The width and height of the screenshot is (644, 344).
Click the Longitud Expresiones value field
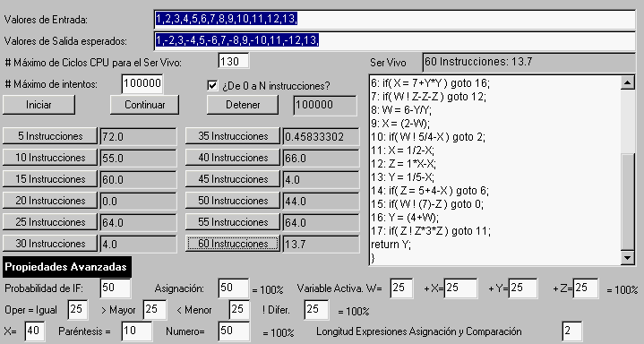572,331
